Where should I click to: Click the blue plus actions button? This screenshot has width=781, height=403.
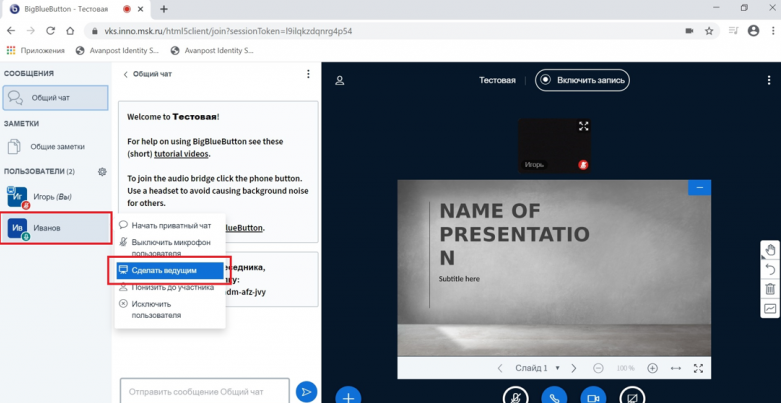tap(348, 396)
